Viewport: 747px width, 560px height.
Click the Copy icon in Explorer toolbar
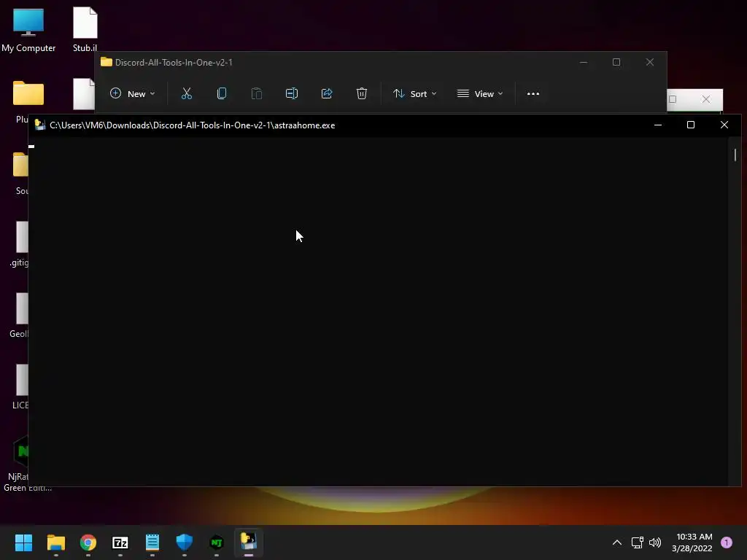pyautogui.click(x=222, y=94)
